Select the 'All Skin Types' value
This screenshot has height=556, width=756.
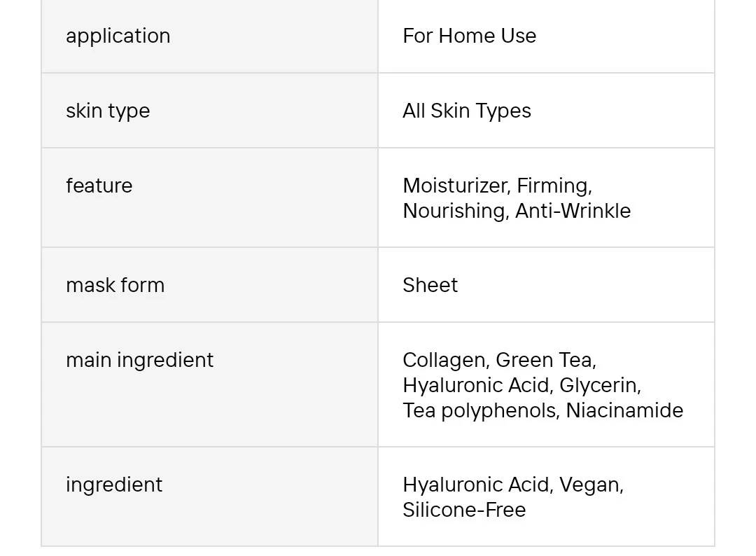pyautogui.click(x=466, y=111)
